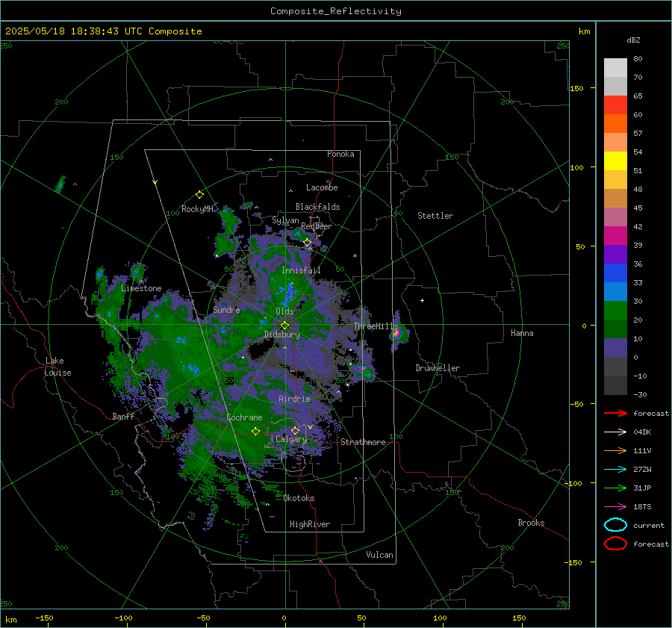
Task: Click the Innisfail label
Action: click(x=301, y=270)
